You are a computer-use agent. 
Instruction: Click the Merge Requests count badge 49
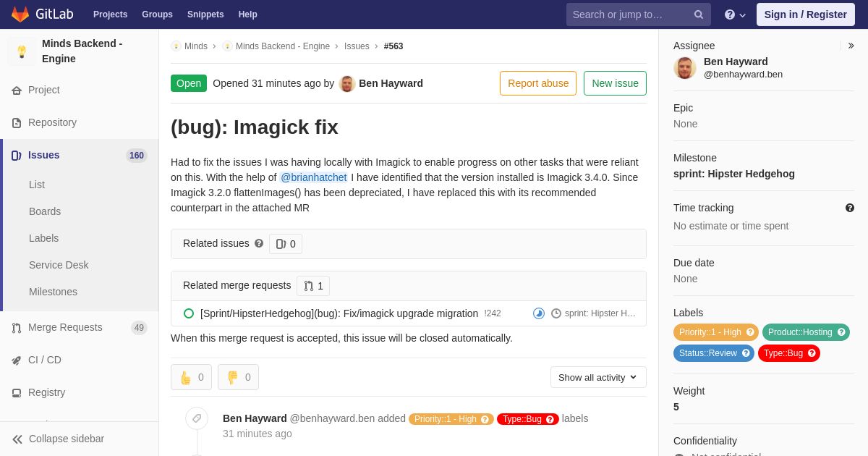pyautogui.click(x=139, y=328)
